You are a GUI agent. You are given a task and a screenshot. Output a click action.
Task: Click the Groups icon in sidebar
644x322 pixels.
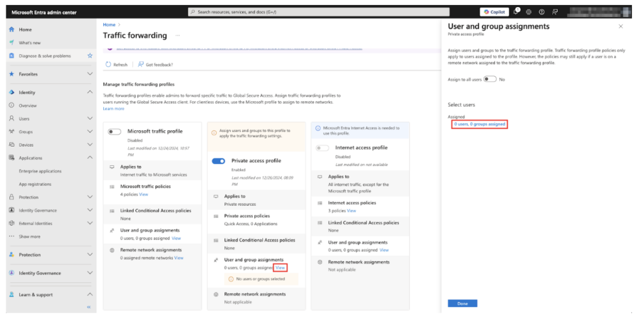pyautogui.click(x=12, y=132)
